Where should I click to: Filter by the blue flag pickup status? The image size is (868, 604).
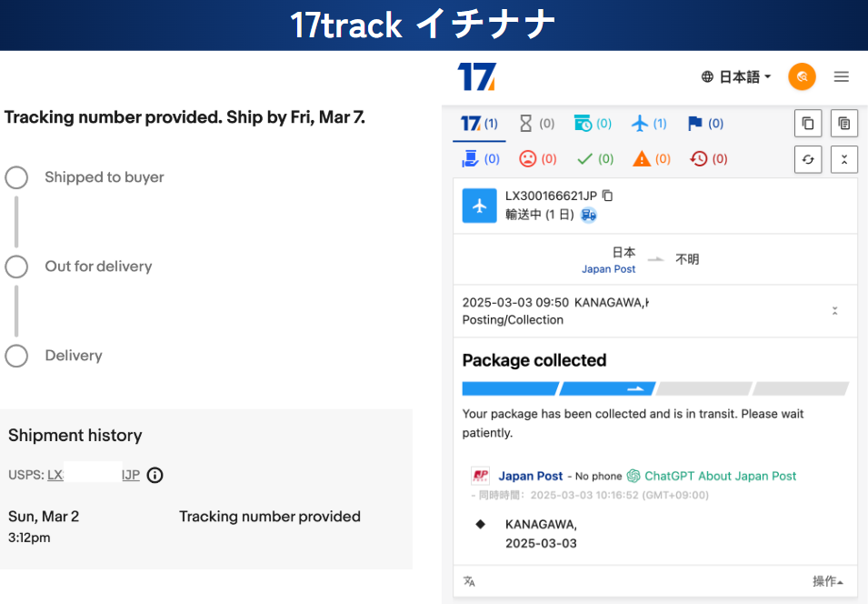point(705,124)
